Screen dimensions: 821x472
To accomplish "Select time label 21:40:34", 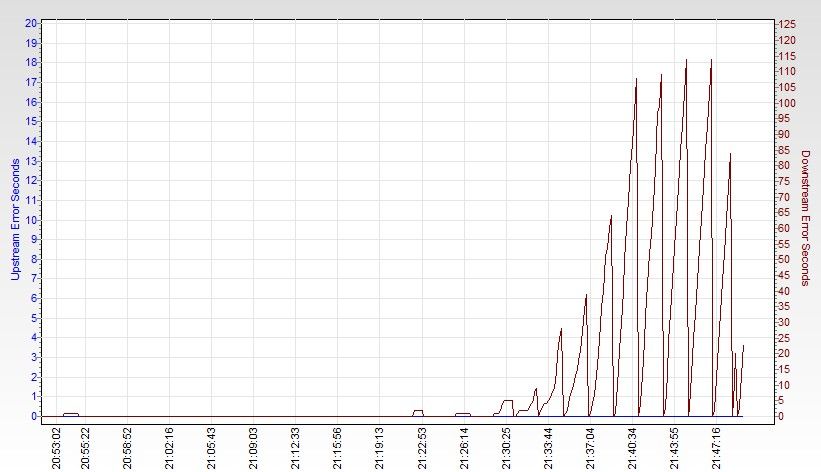I will coord(633,448).
